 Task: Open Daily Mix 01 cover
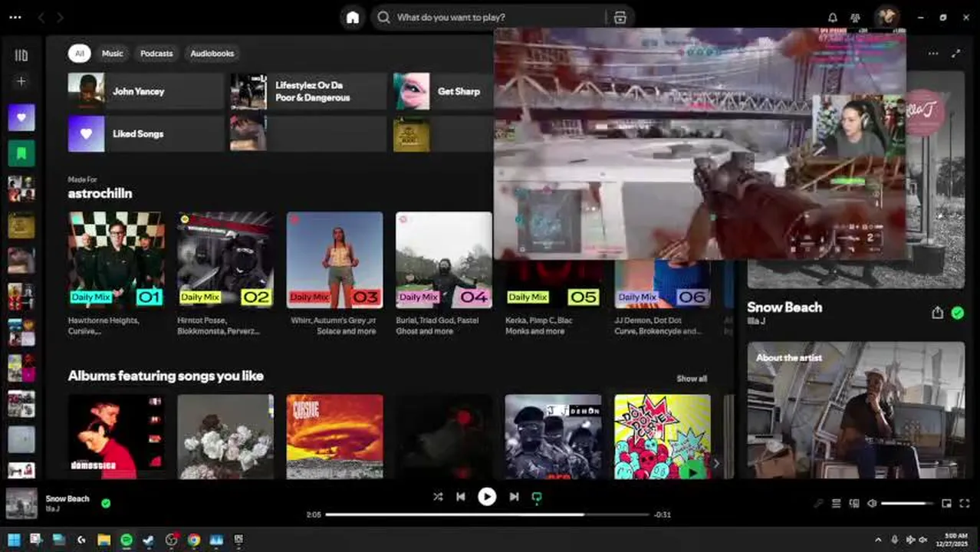click(x=116, y=260)
